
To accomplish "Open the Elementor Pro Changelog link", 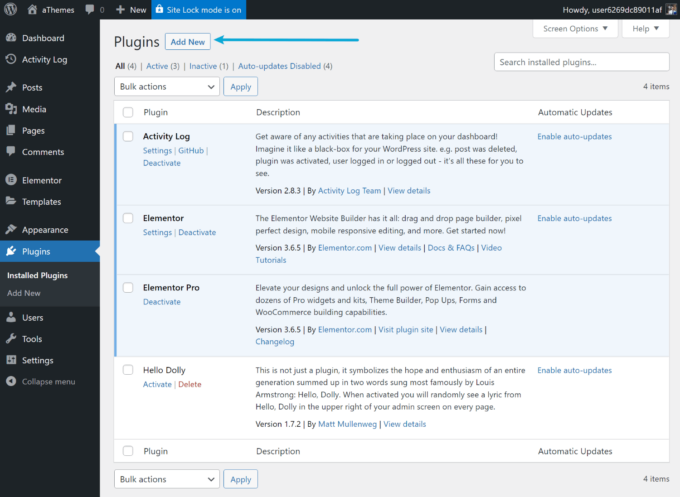I will pos(275,342).
